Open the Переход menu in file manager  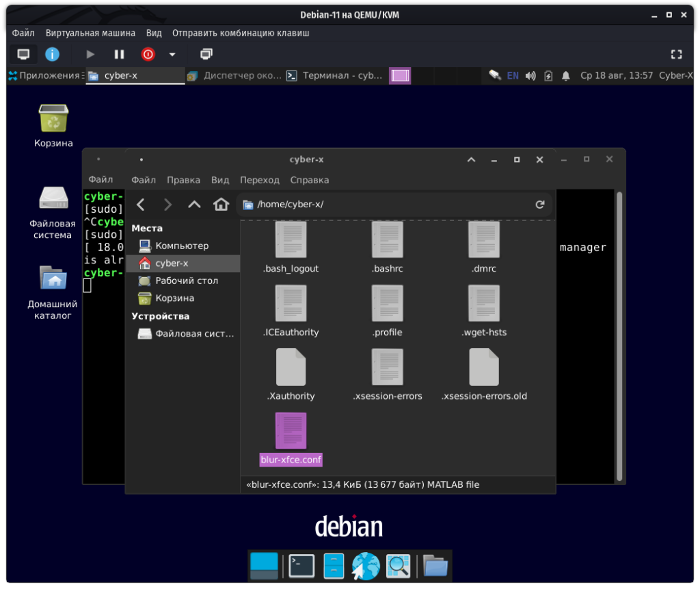(259, 180)
